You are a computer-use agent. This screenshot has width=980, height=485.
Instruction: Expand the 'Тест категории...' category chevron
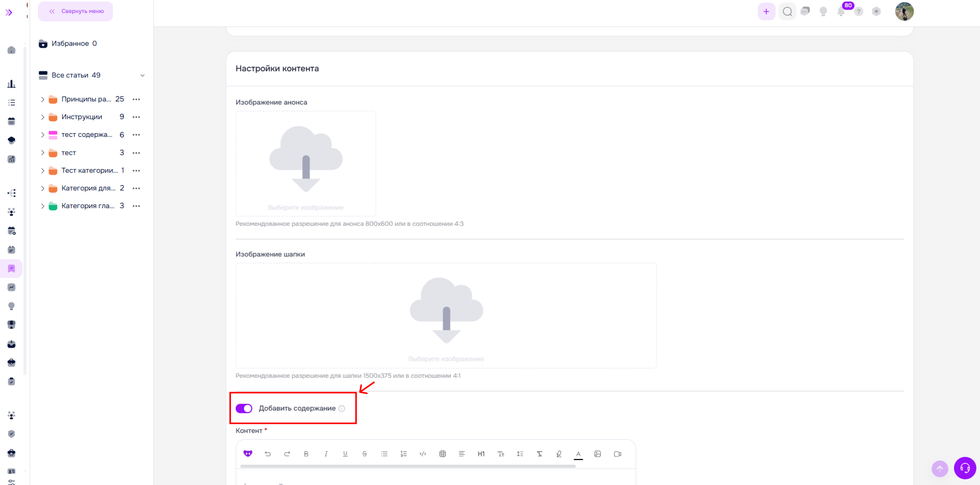tap(43, 170)
